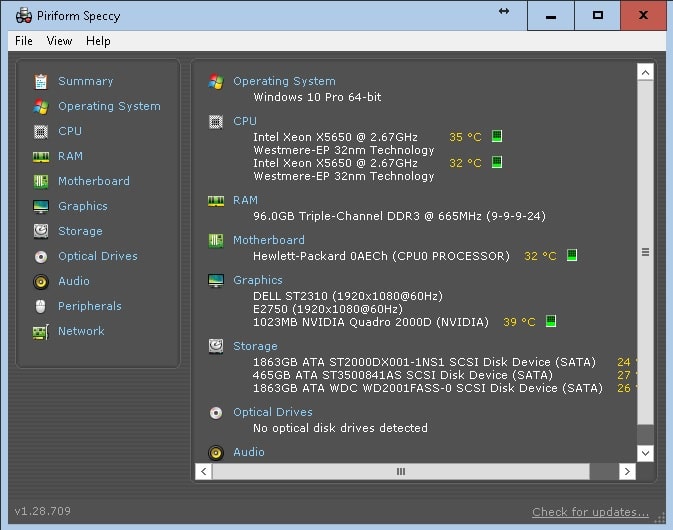This screenshot has height=530, width=673.
Task: Click the Audio speaker icon in summary pane
Action: pyautogui.click(x=216, y=453)
